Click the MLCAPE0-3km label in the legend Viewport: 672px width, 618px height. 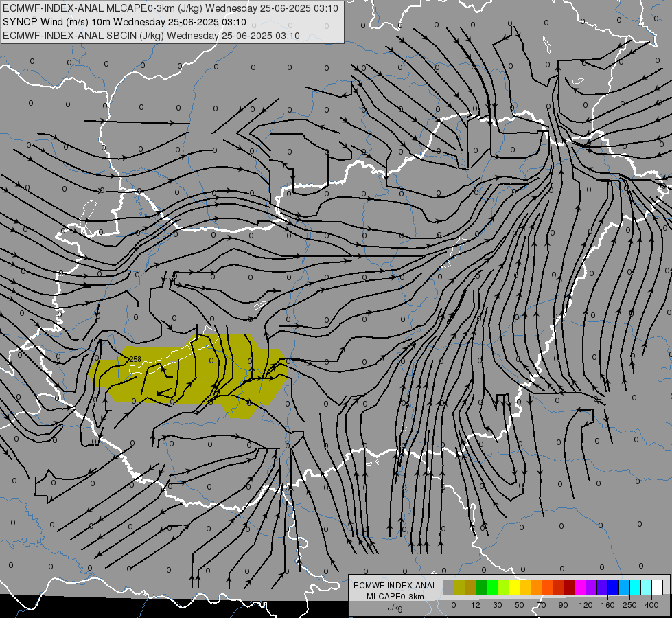click(x=395, y=597)
